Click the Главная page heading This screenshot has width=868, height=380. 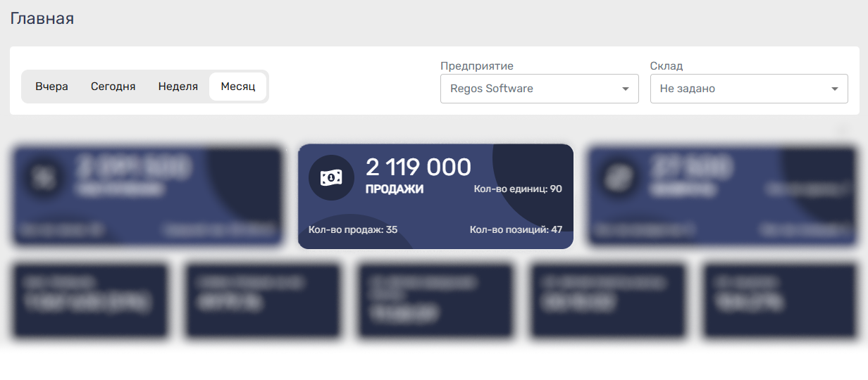point(42,19)
